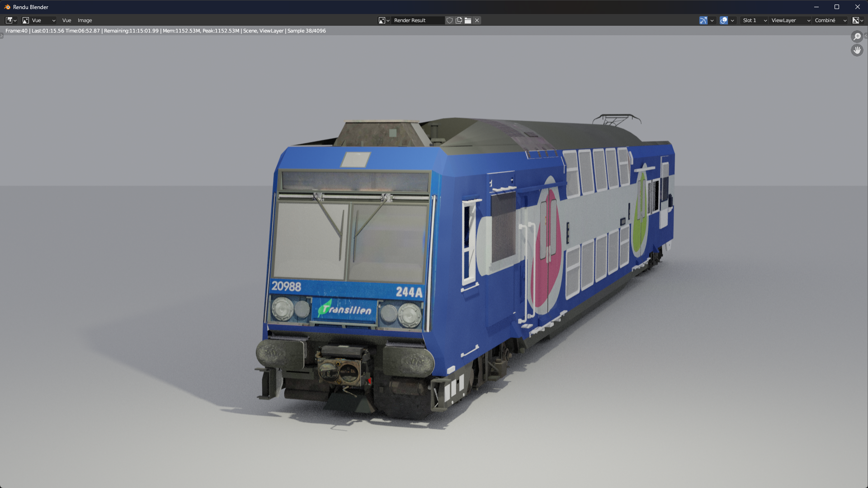
Task: Expand the gizmo options arrow
Action: tap(712, 20)
